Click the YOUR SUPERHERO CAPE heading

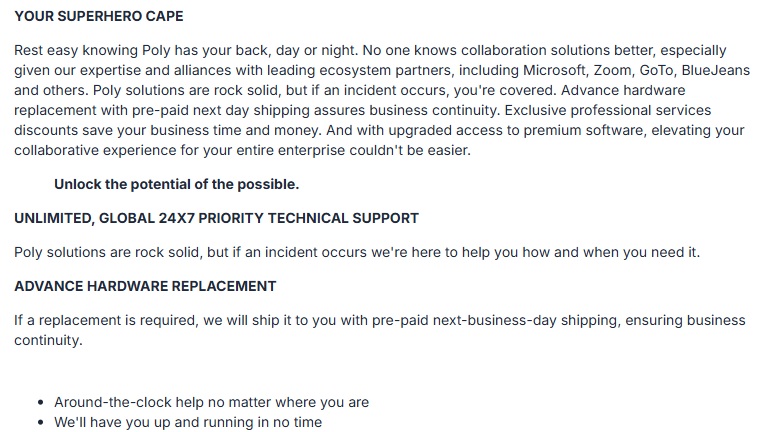(x=99, y=16)
